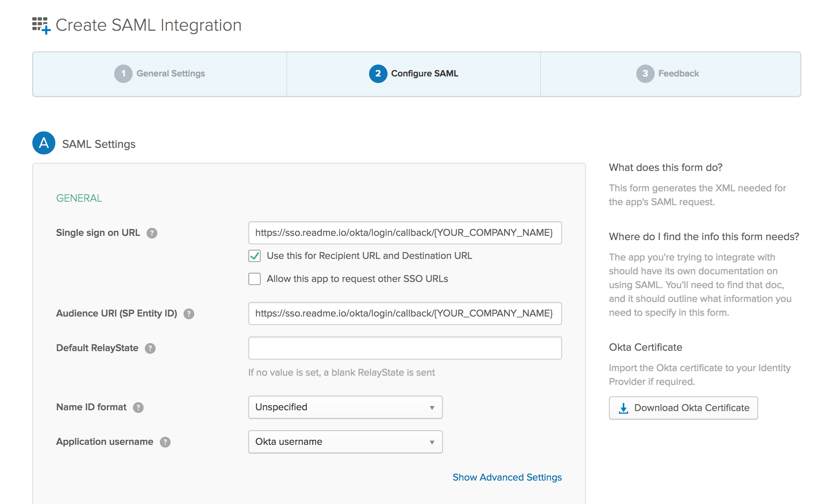The height and width of the screenshot is (504, 835).
Task: Show Advanced Settings section
Action: (x=507, y=477)
